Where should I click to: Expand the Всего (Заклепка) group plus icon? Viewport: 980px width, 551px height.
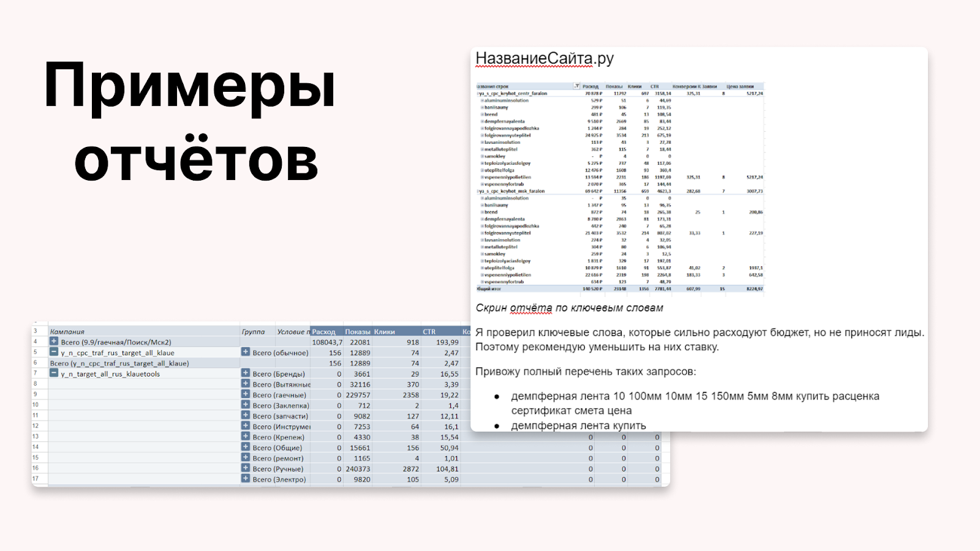(246, 405)
